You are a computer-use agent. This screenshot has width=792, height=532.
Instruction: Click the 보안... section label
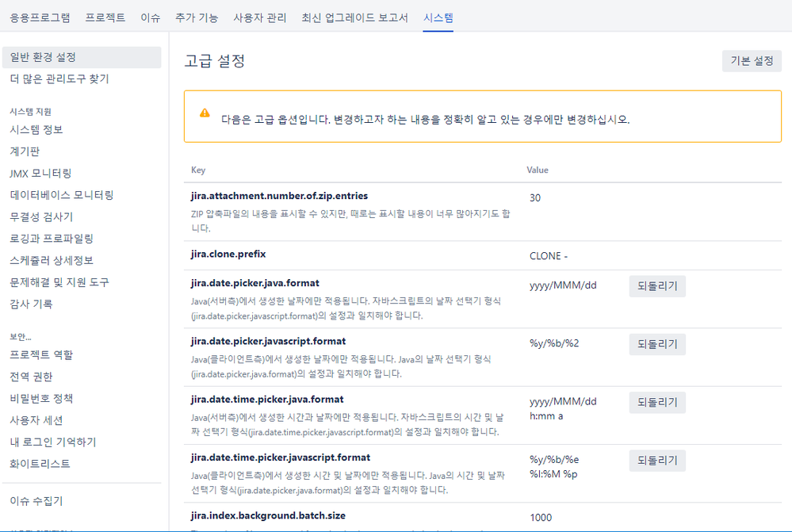pos(20,337)
